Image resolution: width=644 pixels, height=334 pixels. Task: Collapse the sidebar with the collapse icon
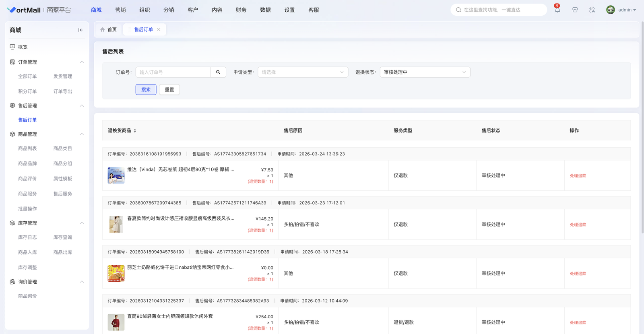80,30
